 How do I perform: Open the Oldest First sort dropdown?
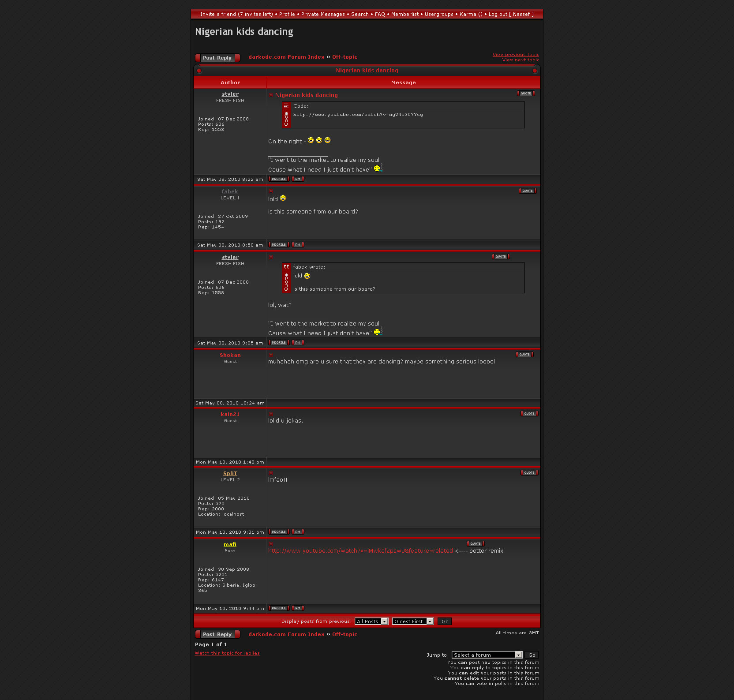[x=412, y=621]
